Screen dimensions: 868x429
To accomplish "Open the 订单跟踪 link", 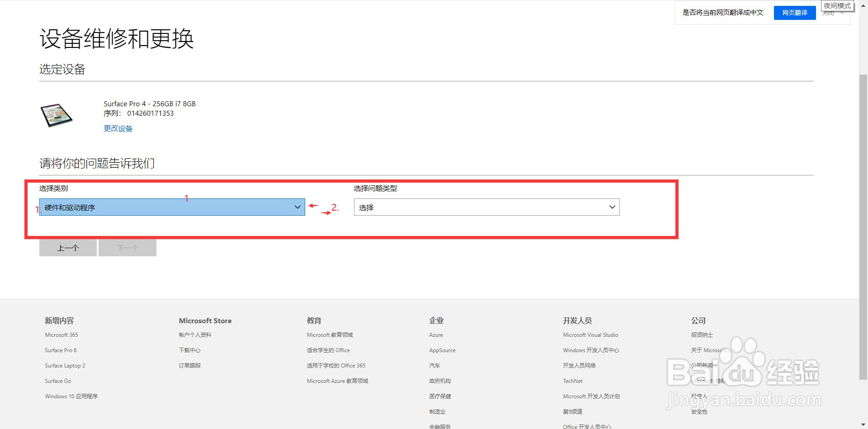I will (x=189, y=366).
